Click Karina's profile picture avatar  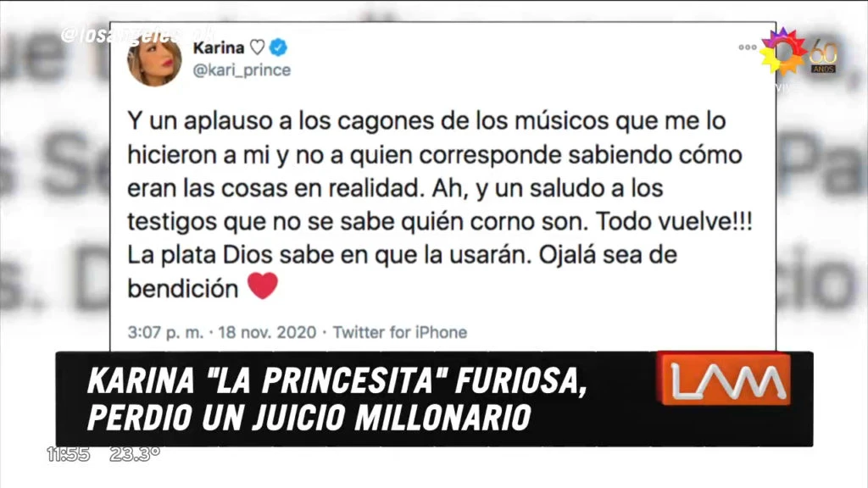pos(154,61)
